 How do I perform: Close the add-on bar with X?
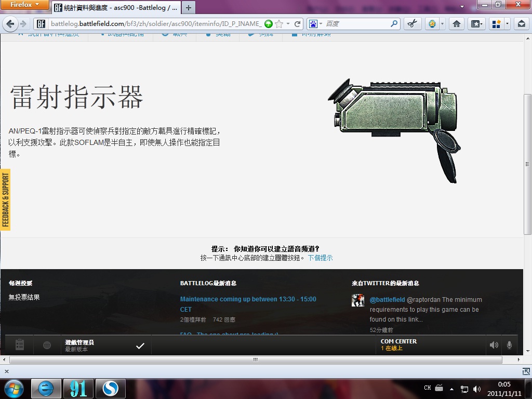[x=6, y=371]
